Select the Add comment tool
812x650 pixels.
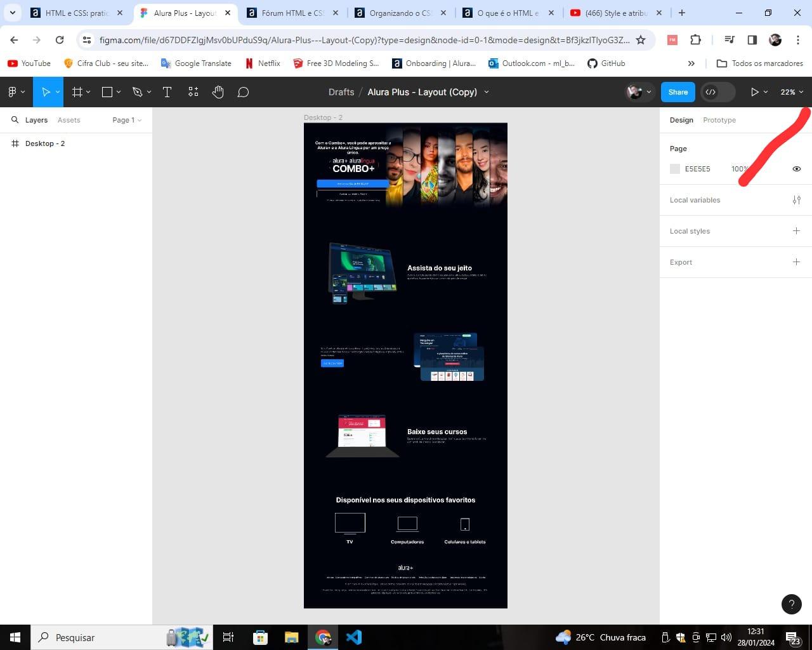[243, 92]
